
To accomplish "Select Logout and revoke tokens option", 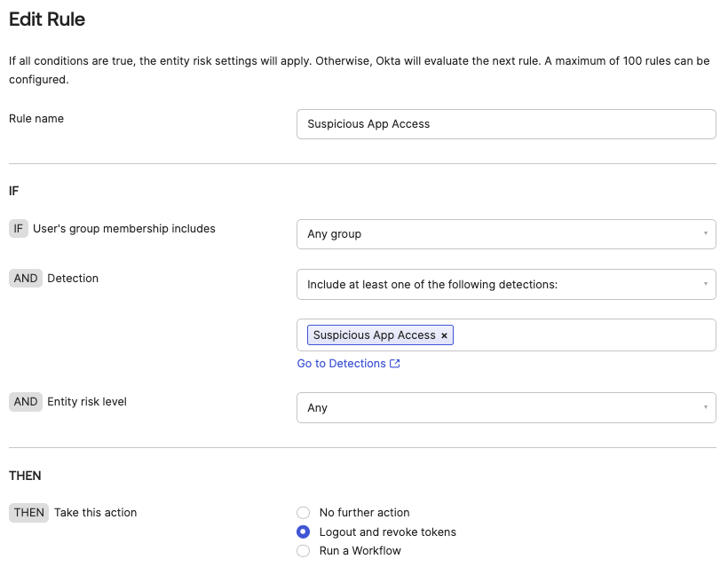I will [304, 532].
